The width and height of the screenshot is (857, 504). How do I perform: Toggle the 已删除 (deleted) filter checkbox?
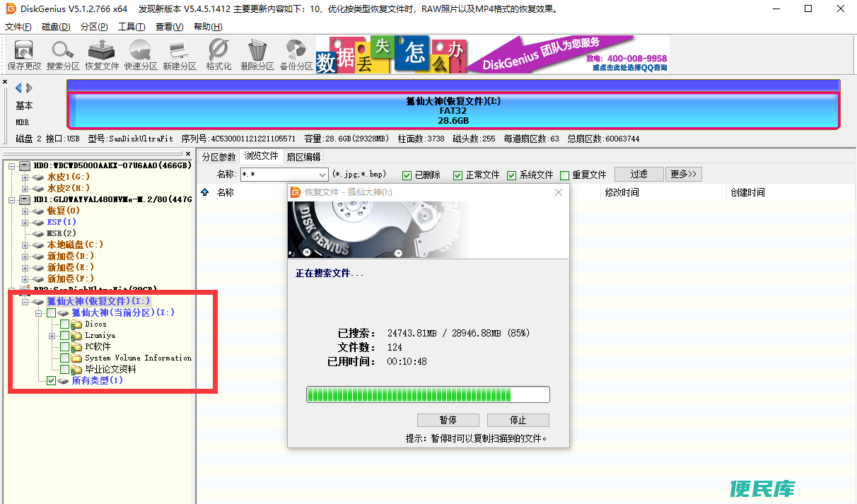[407, 175]
